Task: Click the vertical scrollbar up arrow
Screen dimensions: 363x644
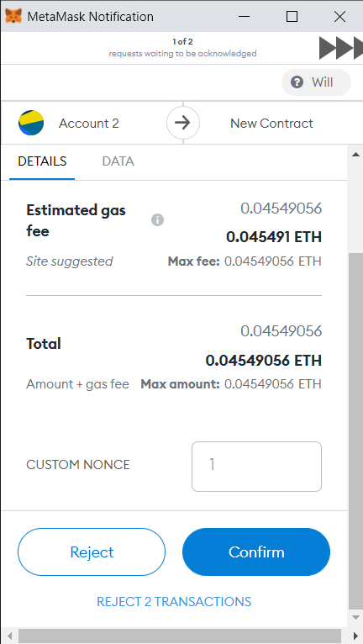Action: 355,155
